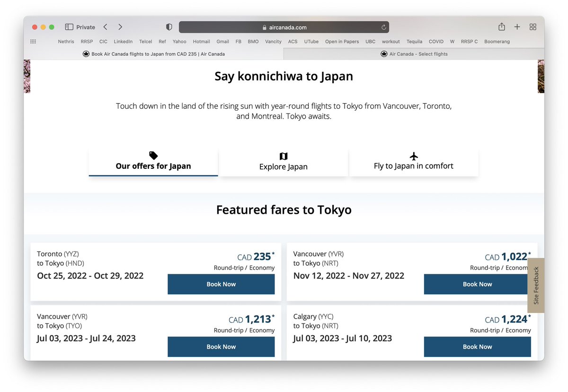Viewport: 568px width, 392px height.
Task: Click the CAD 235 fare price
Action: (x=256, y=257)
